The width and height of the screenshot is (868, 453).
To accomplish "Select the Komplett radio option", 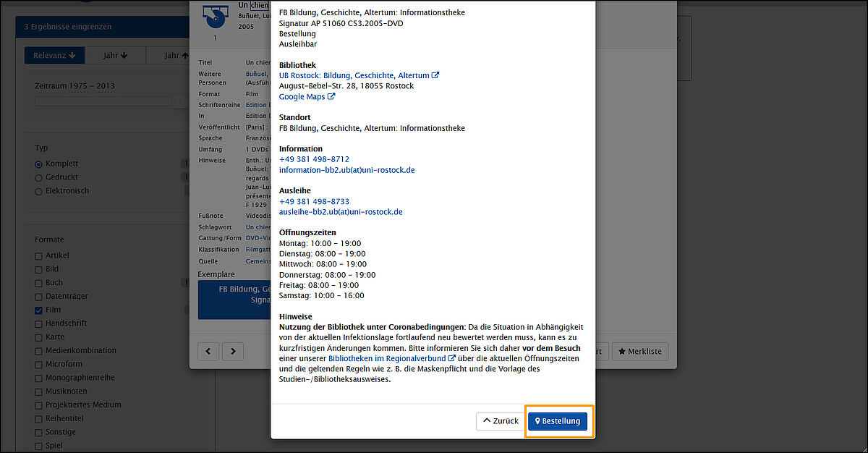I will tap(39, 164).
